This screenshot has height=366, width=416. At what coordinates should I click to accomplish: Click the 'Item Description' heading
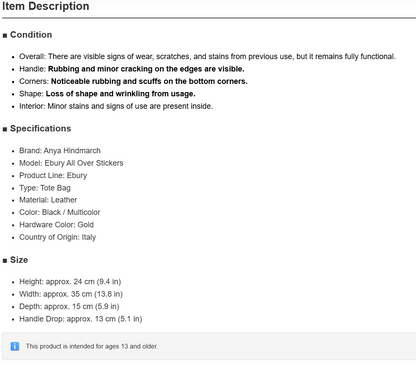[46, 6]
